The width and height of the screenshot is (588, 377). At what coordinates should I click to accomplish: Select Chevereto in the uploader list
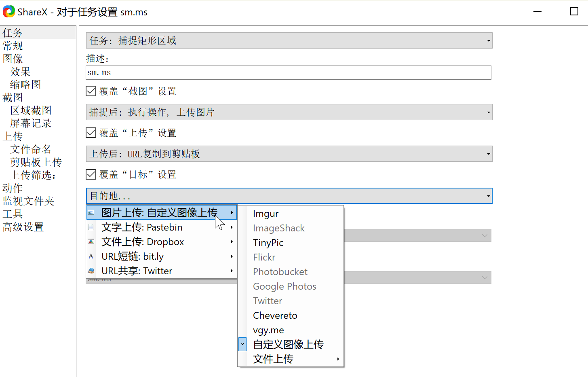pyautogui.click(x=275, y=316)
